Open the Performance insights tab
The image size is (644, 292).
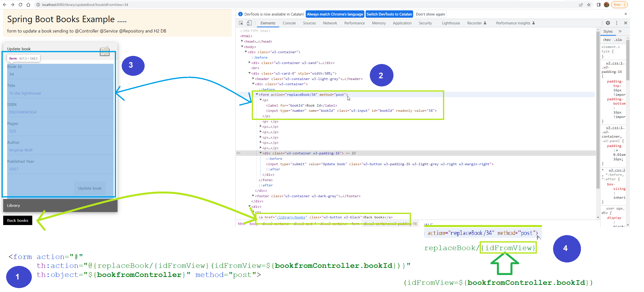tap(515, 23)
